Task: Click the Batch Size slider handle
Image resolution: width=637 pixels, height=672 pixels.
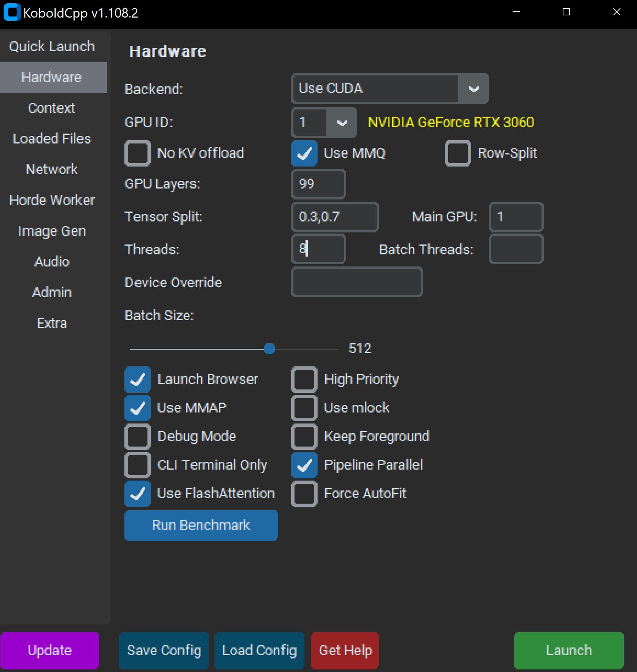Action: [x=269, y=349]
